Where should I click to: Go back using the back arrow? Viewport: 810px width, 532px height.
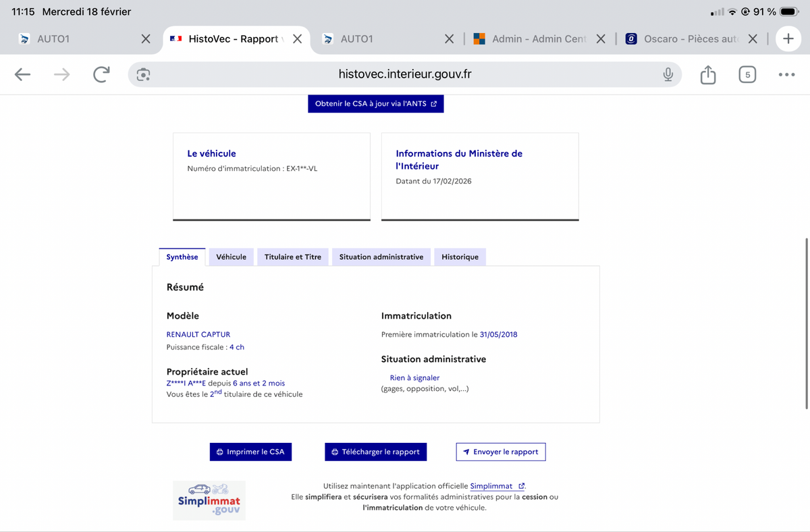(x=22, y=74)
